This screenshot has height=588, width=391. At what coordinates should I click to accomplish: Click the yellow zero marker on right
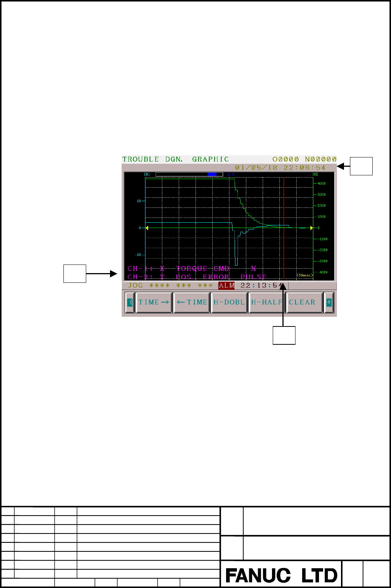pyautogui.click(x=312, y=228)
